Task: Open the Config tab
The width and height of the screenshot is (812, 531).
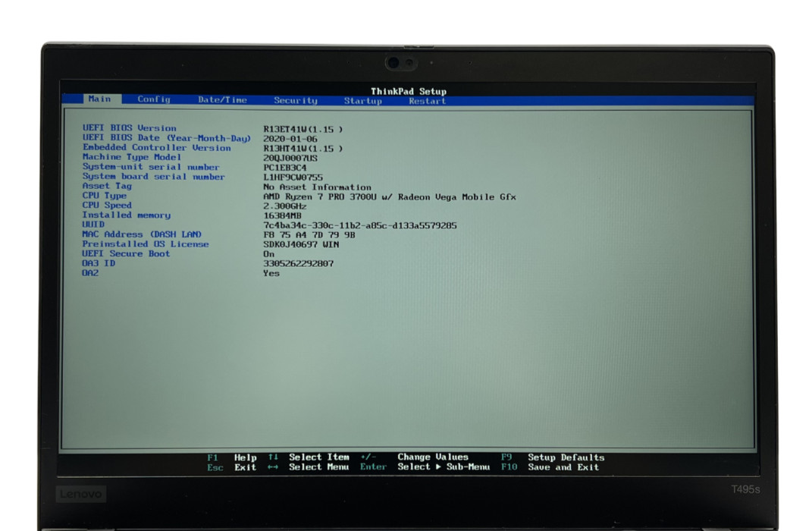Action: 154,99
